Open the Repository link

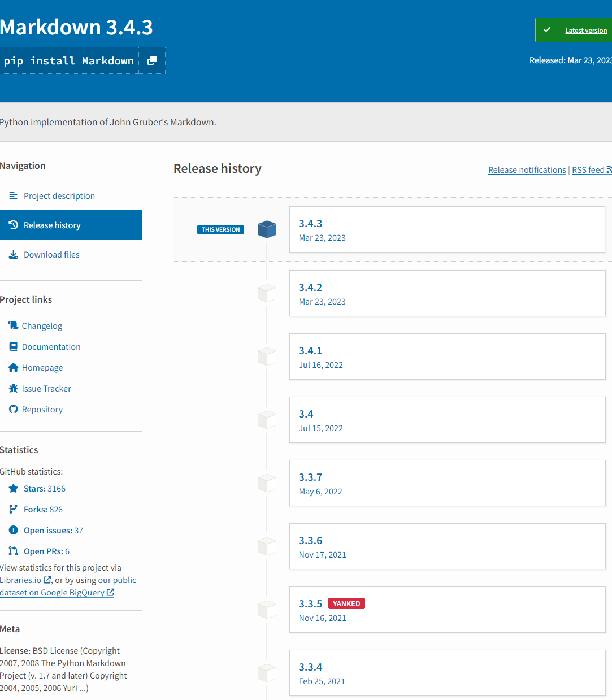[42, 410]
